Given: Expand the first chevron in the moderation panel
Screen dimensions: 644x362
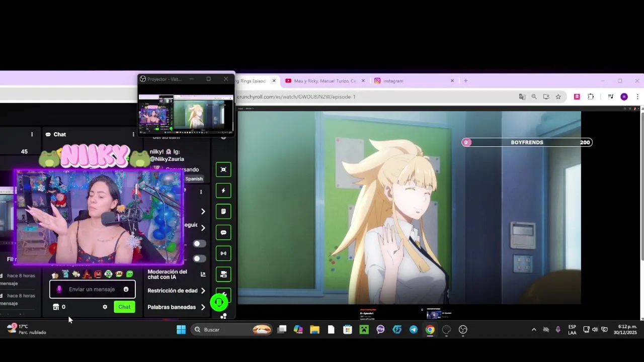Looking at the screenshot, I should coord(203,212).
